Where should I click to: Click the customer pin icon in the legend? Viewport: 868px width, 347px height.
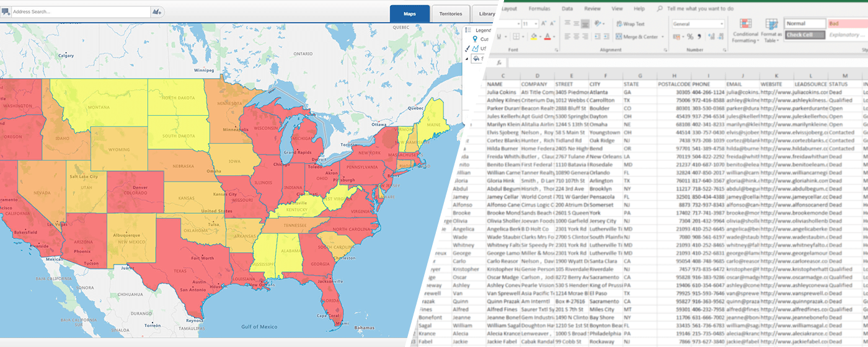pyautogui.click(x=475, y=39)
